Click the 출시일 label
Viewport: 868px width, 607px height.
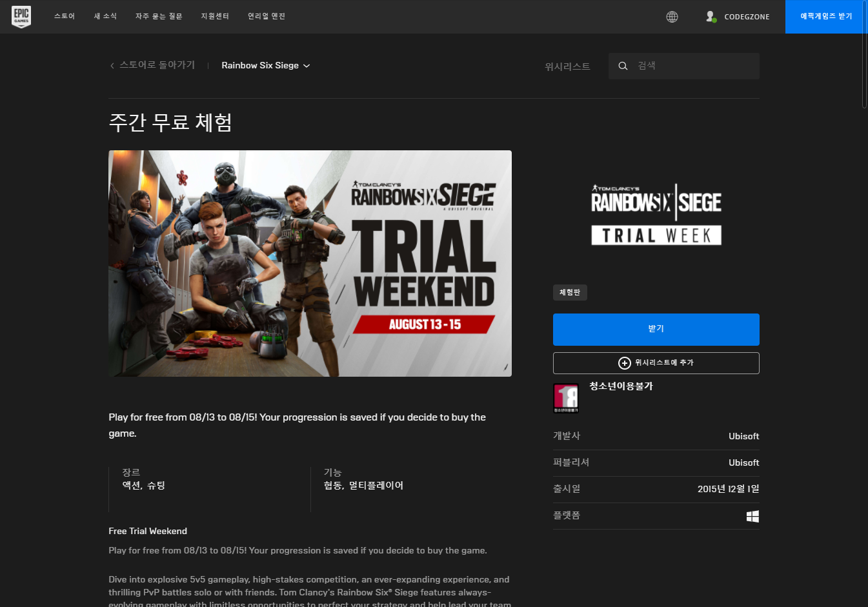click(x=567, y=490)
